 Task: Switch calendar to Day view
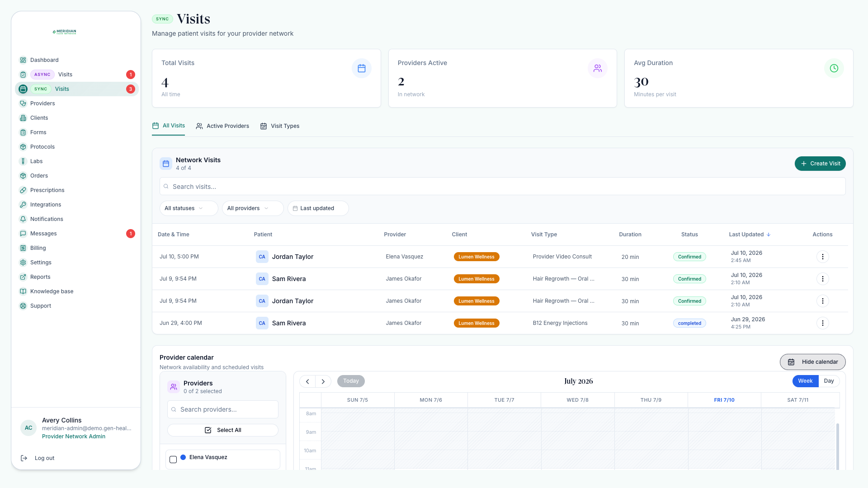pyautogui.click(x=829, y=381)
